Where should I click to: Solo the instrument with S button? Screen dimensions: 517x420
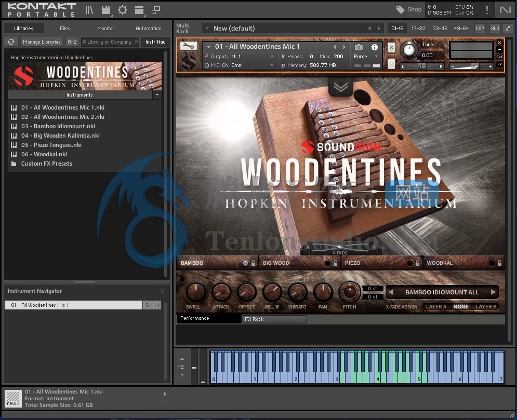click(391, 47)
